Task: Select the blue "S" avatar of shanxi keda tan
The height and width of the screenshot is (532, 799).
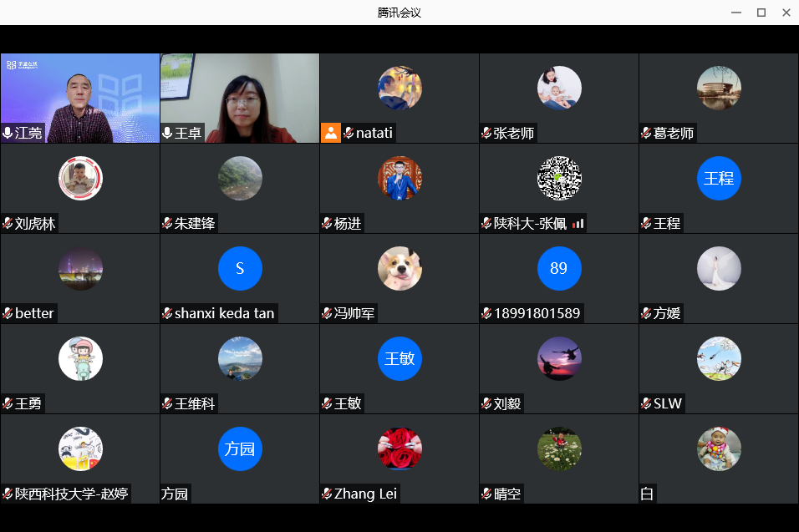Action: (x=240, y=268)
